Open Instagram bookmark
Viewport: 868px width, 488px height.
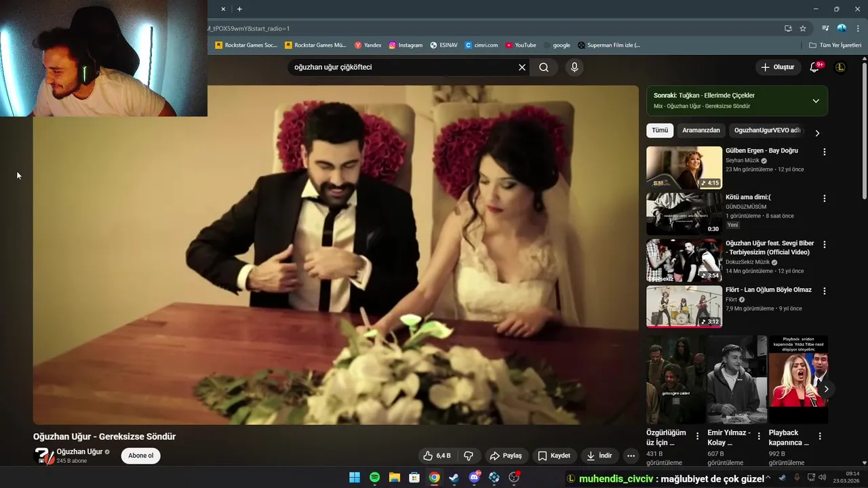[406, 45]
